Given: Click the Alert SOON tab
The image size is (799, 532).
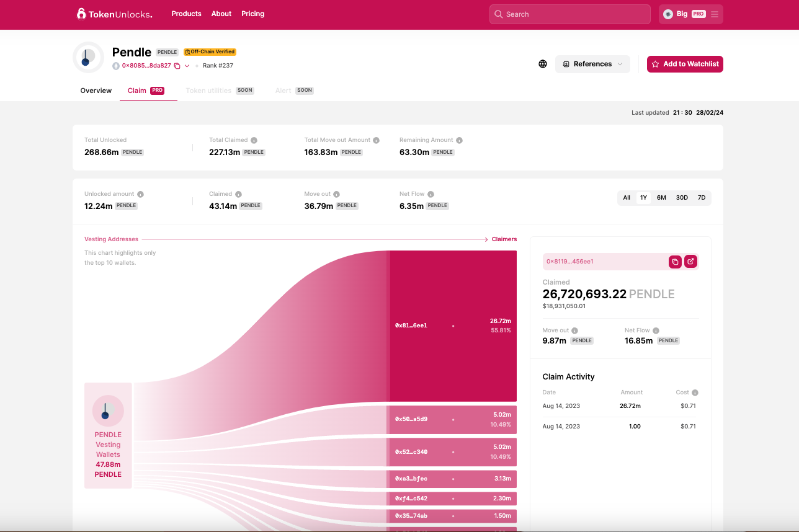Looking at the screenshot, I should point(294,91).
